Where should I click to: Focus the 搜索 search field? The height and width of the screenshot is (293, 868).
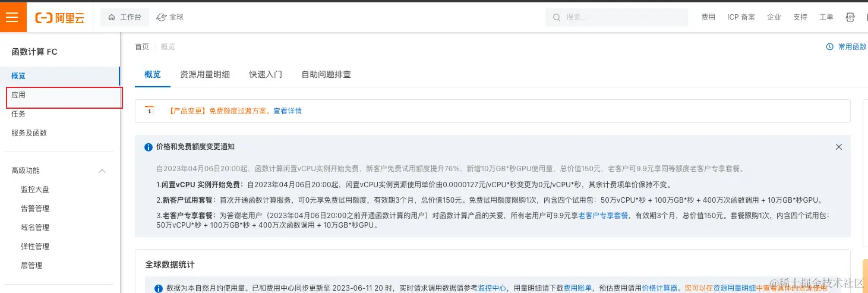point(616,17)
